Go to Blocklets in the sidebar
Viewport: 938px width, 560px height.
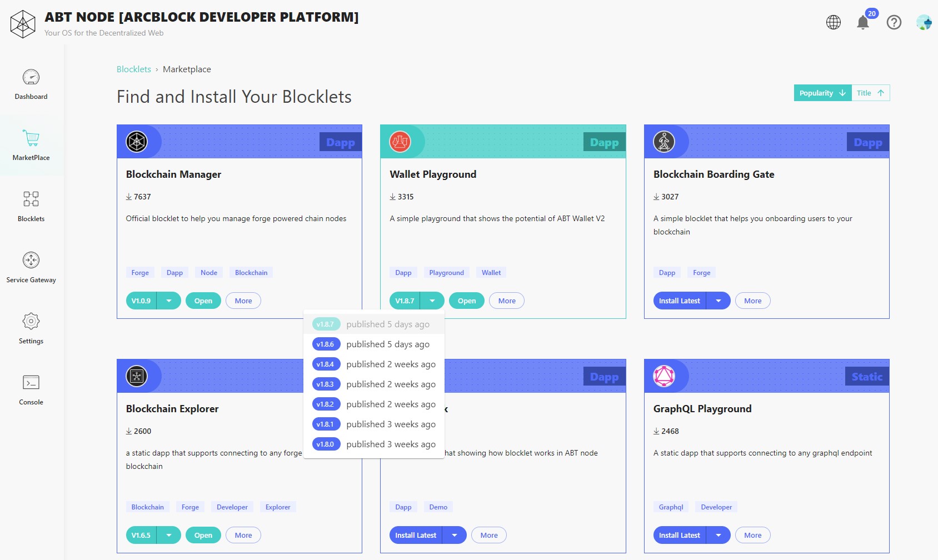tap(31, 199)
